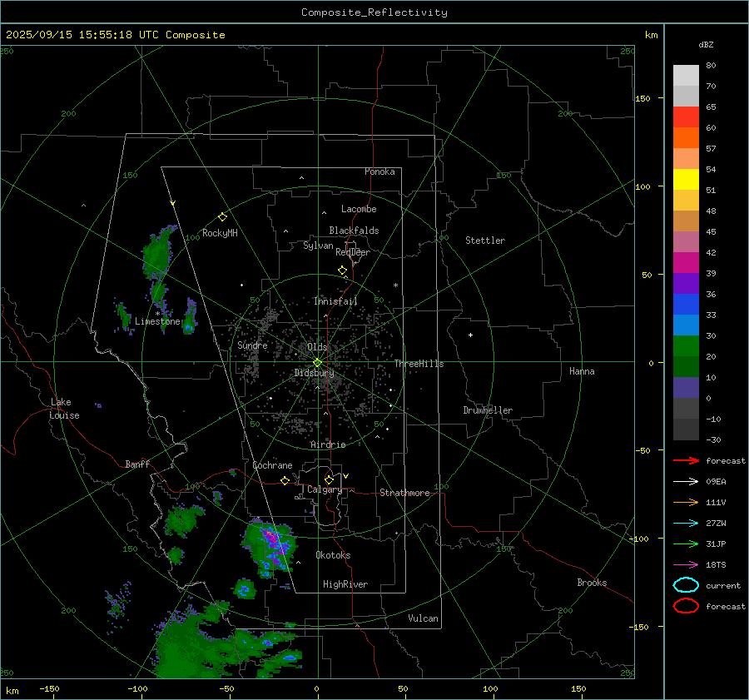The height and width of the screenshot is (700, 749).
Task: Click the green echo cell northwest of Limestone
Action: coord(158,253)
